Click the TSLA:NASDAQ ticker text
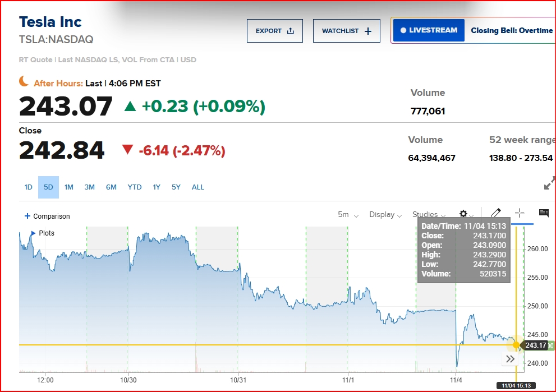 pos(56,39)
